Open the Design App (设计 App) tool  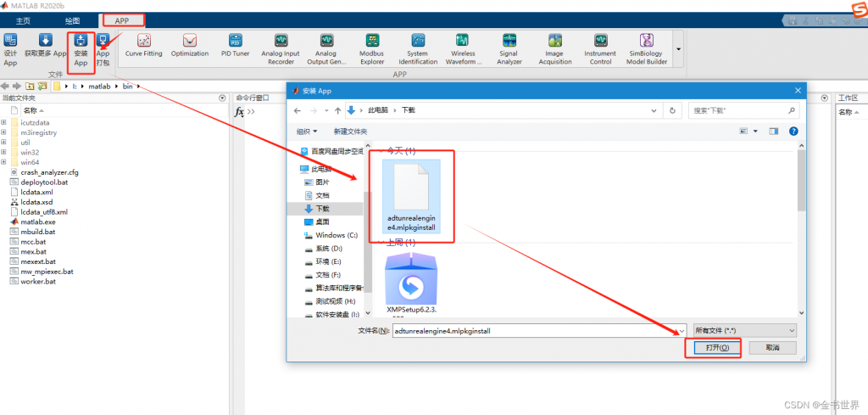point(10,50)
